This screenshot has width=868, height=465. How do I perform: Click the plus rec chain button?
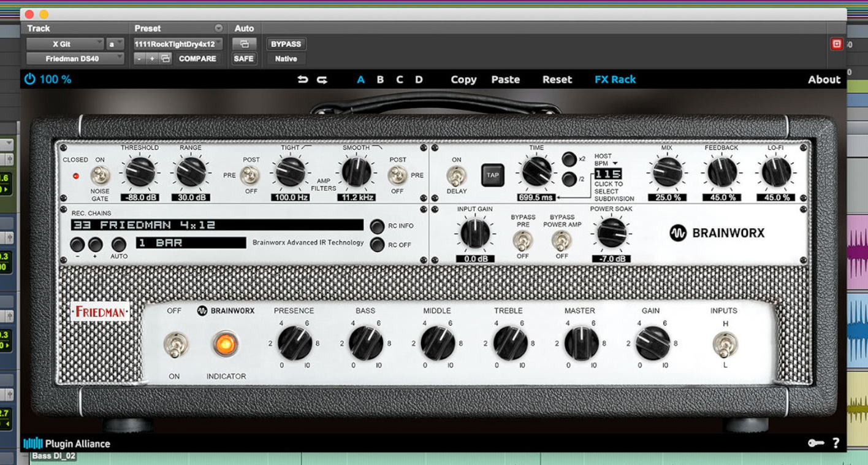(x=95, y=245)
